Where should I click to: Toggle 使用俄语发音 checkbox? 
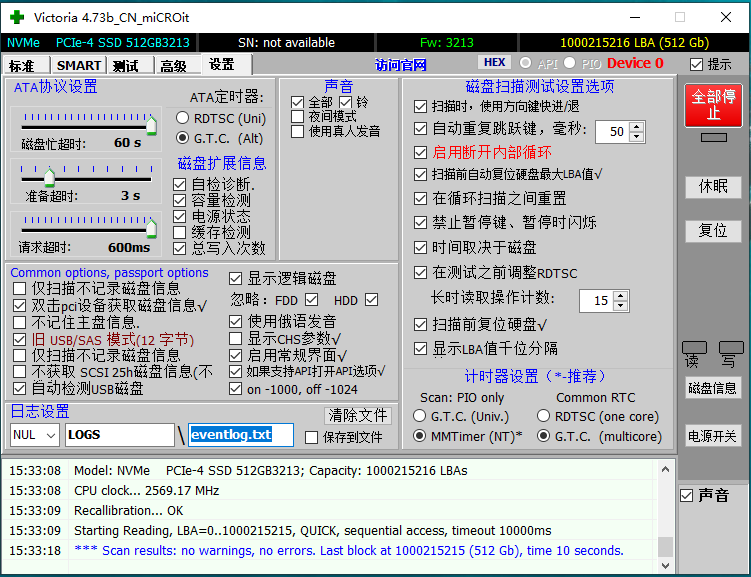pyautogui.click(x=235, y=321)
